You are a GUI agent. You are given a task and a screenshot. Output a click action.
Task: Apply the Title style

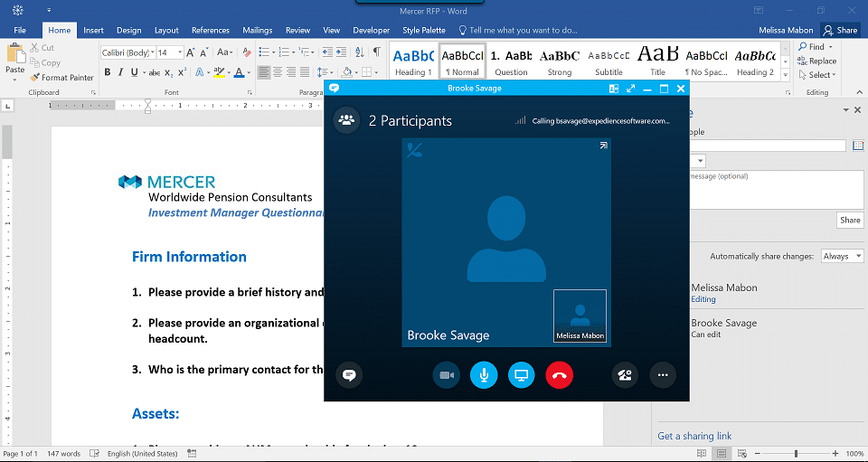pos(657,61)
